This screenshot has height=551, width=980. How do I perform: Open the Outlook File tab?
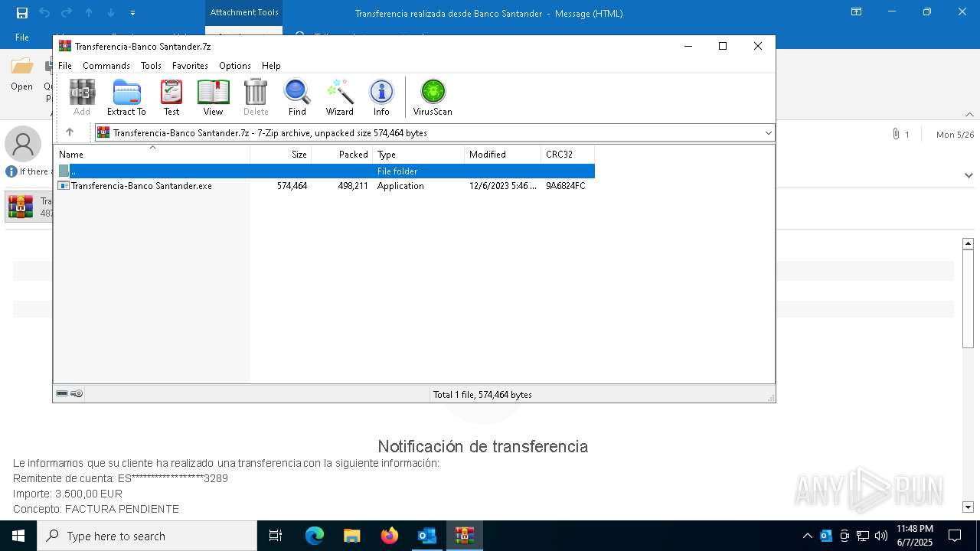tap(22, 37)
